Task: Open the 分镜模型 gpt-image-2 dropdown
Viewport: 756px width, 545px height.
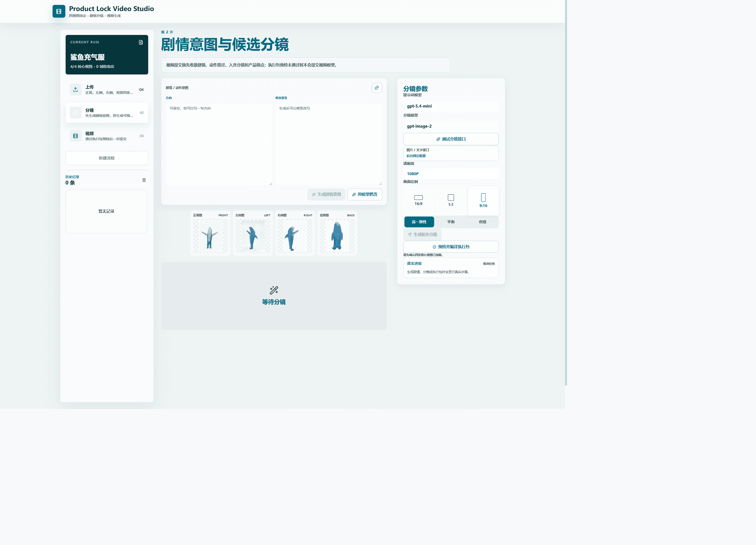Action: click(x=451, y=126)
